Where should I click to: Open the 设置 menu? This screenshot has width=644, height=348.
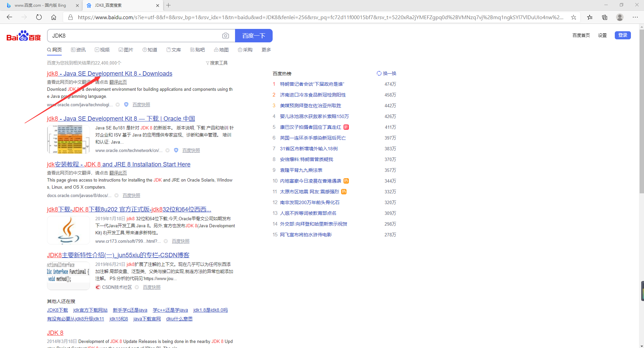point(602,35)
